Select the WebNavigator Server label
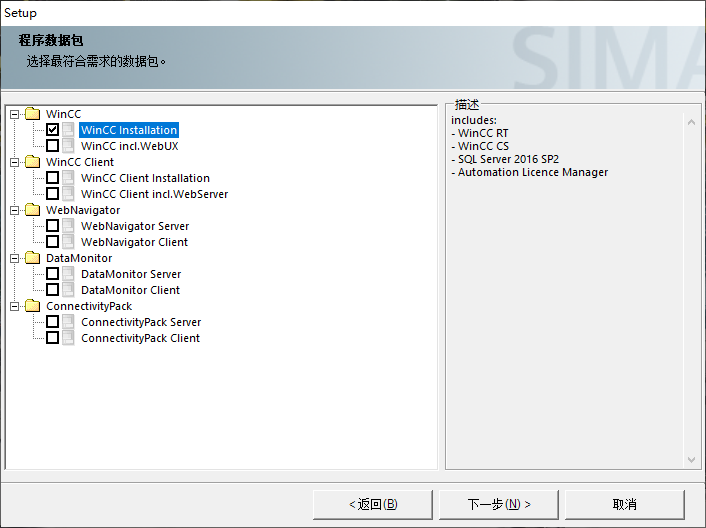Viewport: 706px width, 528px height. point(135,226)
